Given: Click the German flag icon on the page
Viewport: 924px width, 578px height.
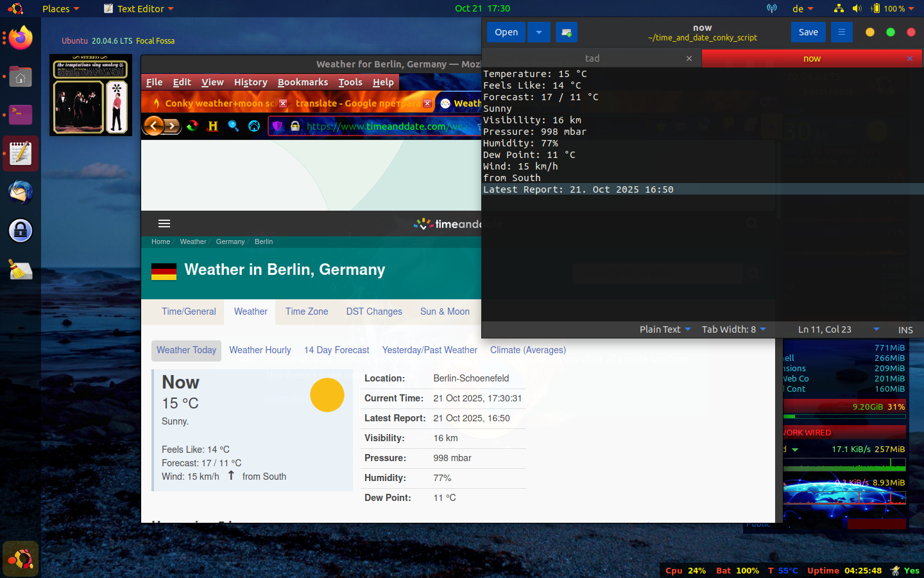Looking at the screenshot, I should pyautogui.click(x=164, y=272).
